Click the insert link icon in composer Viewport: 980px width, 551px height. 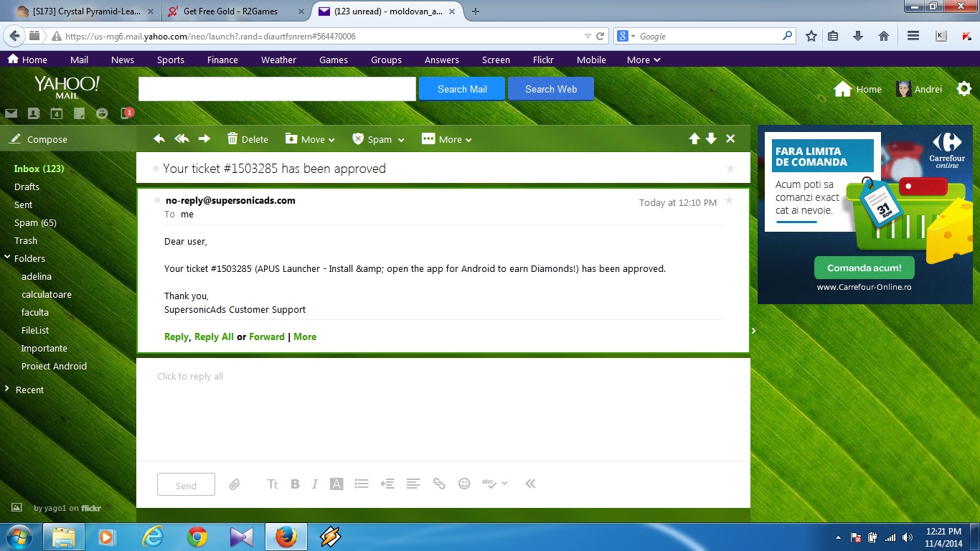(439, 484)
